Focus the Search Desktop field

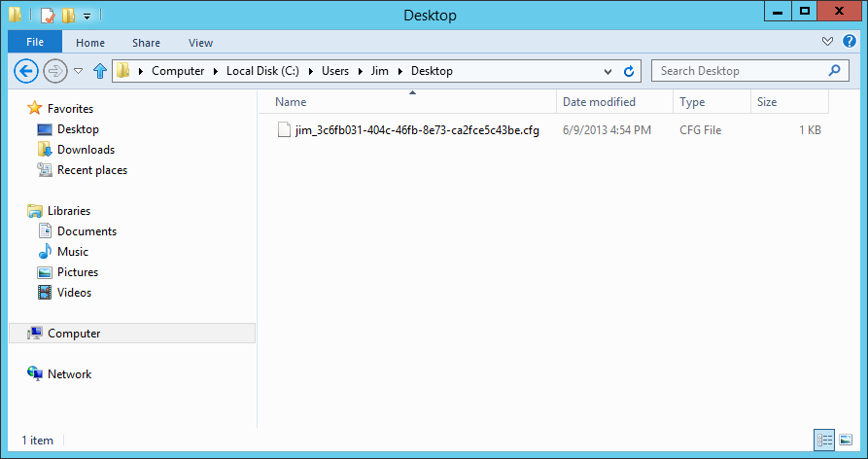tap(750, 71)
